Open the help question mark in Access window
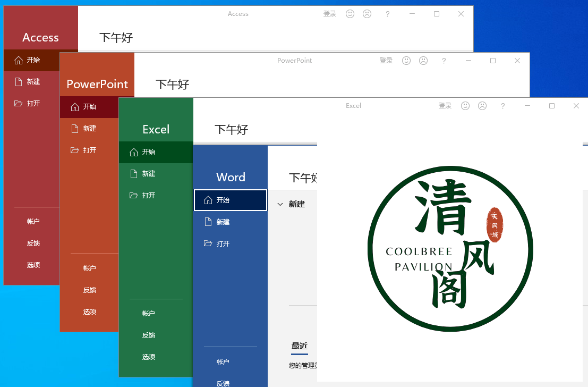 click(387, 14)
